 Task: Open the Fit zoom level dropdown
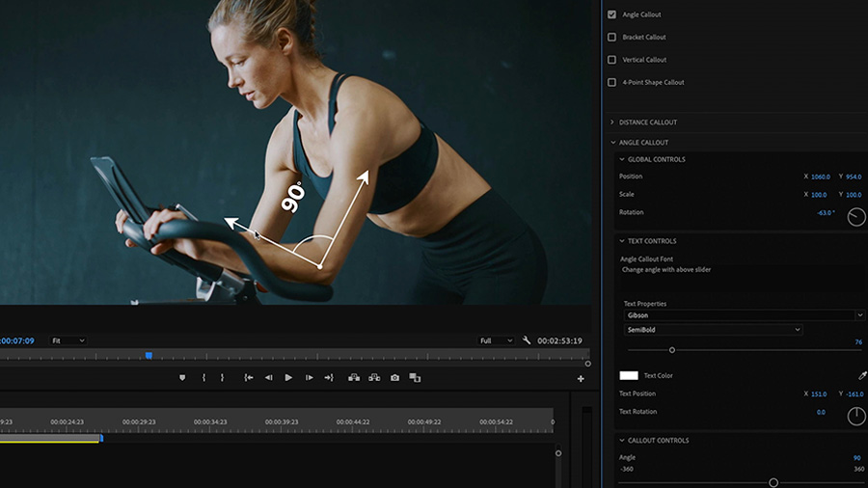[68, 340]
